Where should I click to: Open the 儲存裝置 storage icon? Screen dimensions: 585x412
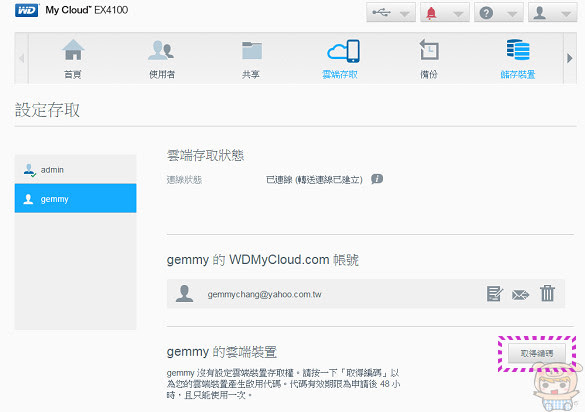pyautogui.click(x=518, y=50)
